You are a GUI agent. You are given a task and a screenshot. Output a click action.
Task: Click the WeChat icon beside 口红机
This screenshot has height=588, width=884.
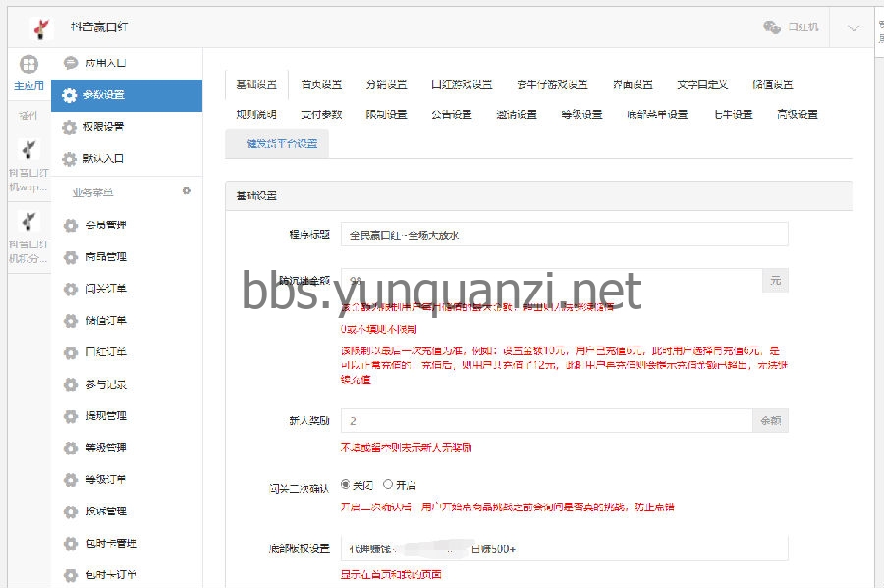tap(772, 27)
